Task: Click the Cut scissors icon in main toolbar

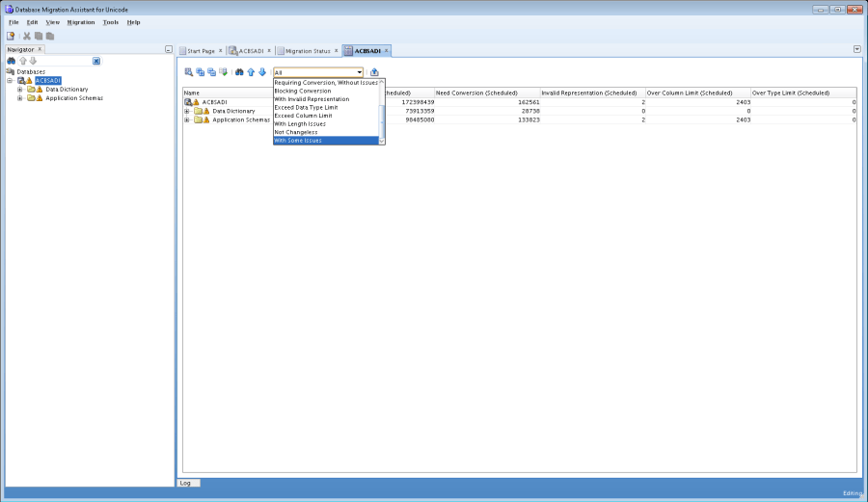Action: point(27,36)
